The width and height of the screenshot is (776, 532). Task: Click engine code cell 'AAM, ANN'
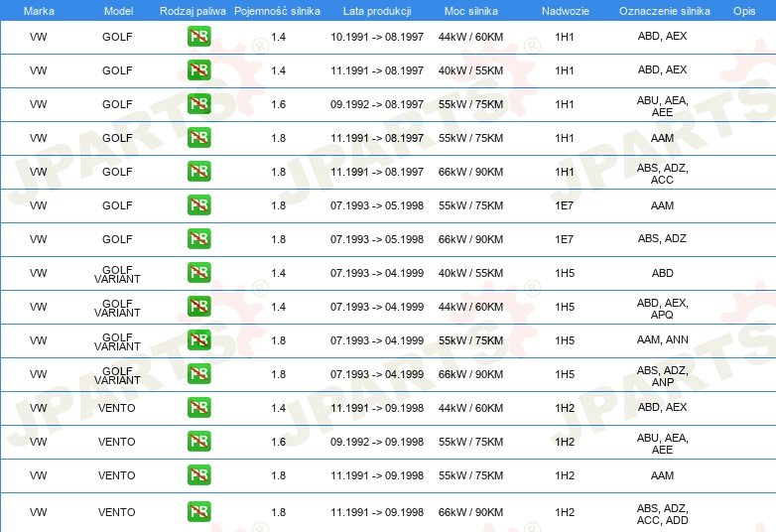coord(662,339)
